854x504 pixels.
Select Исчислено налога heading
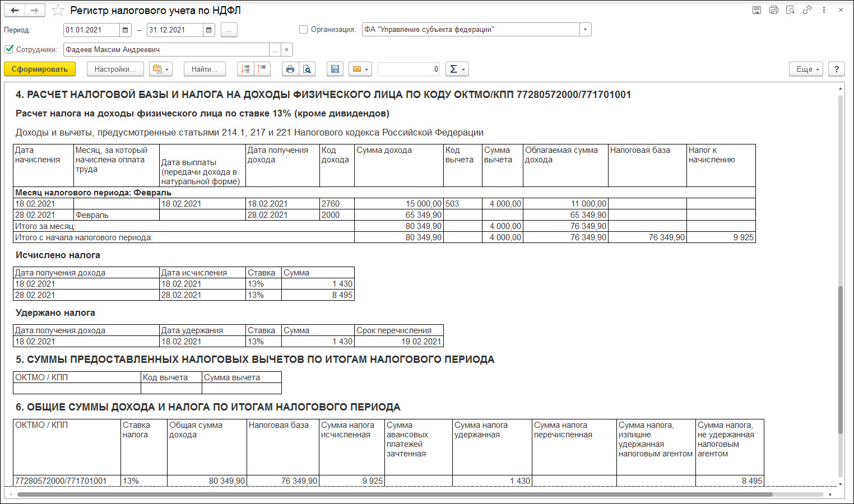coord(58,255)
